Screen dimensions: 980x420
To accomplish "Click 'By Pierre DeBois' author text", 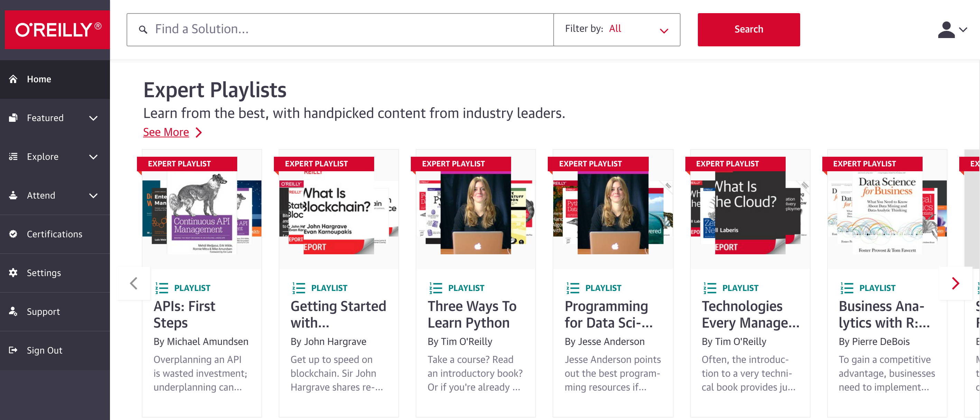I will 874,341.
